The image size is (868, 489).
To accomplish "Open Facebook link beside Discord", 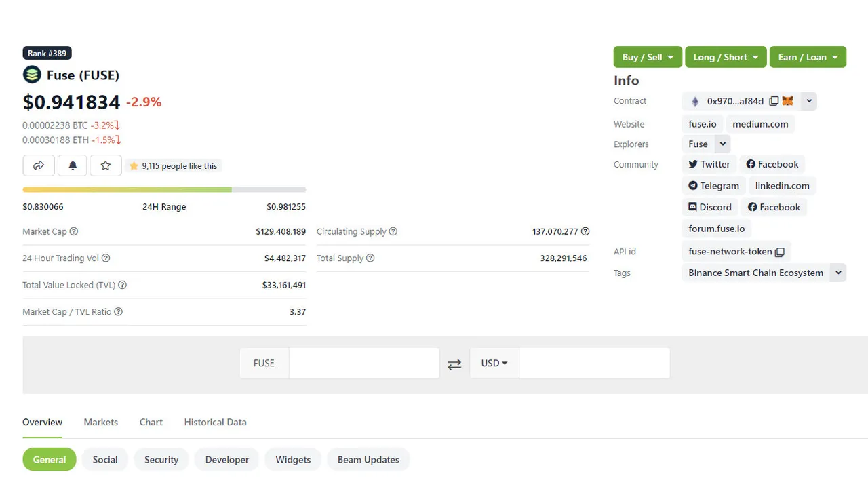I will click(774, 207).
